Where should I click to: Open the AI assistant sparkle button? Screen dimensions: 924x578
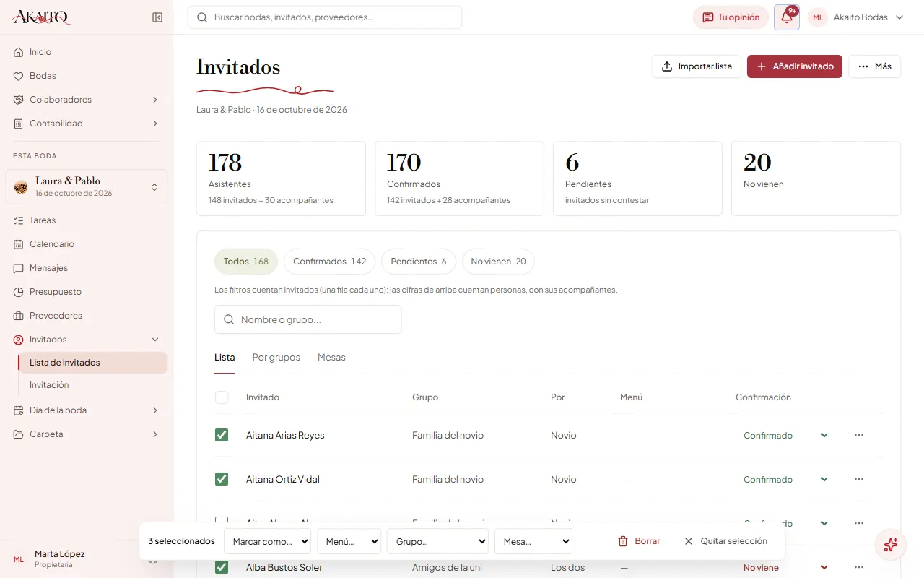pos(891,545)
